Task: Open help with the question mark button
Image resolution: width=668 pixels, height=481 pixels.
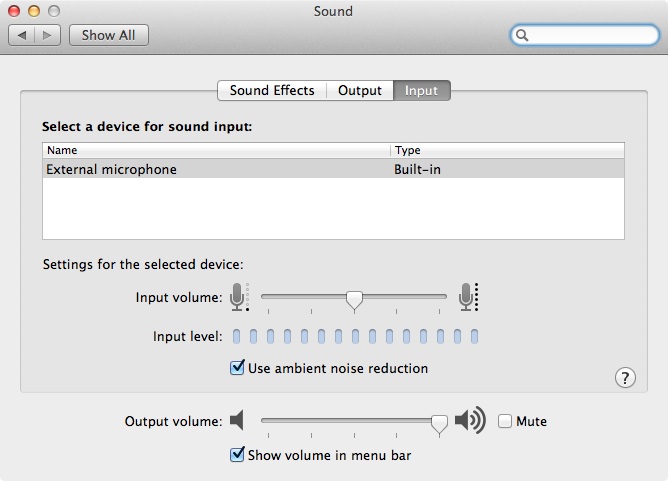Action: pyautogui.click(x=625, y=377)
